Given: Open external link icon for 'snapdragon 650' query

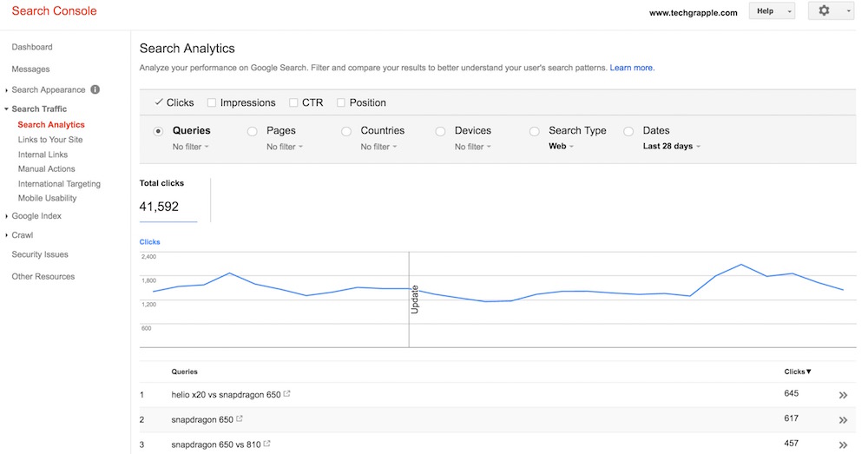Looking at the screenshot, I should point(238,419).
